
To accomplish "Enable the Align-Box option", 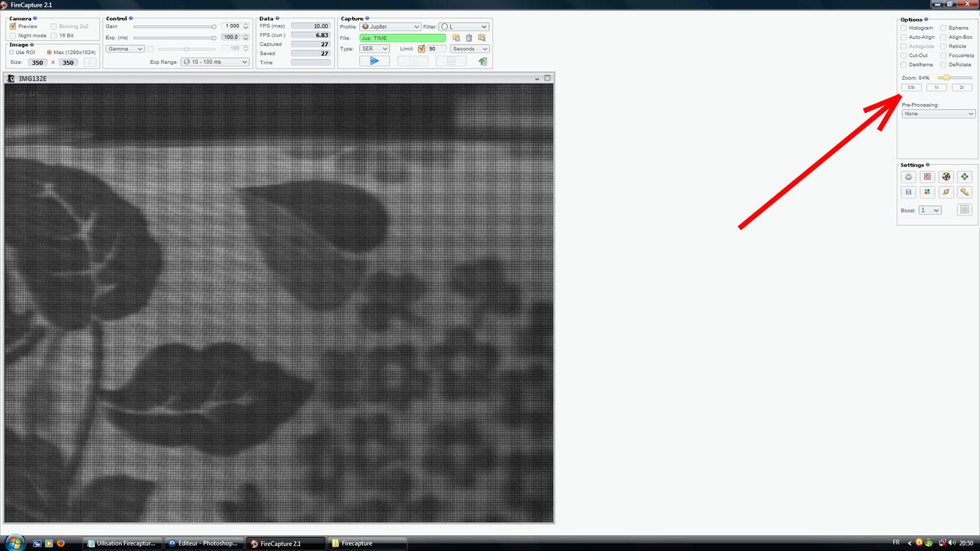I will [943, 37].
